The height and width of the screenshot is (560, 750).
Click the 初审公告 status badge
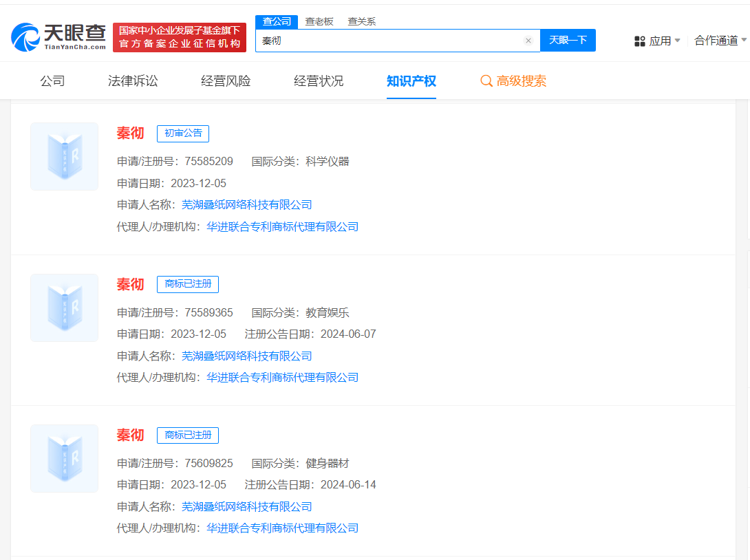182,133
